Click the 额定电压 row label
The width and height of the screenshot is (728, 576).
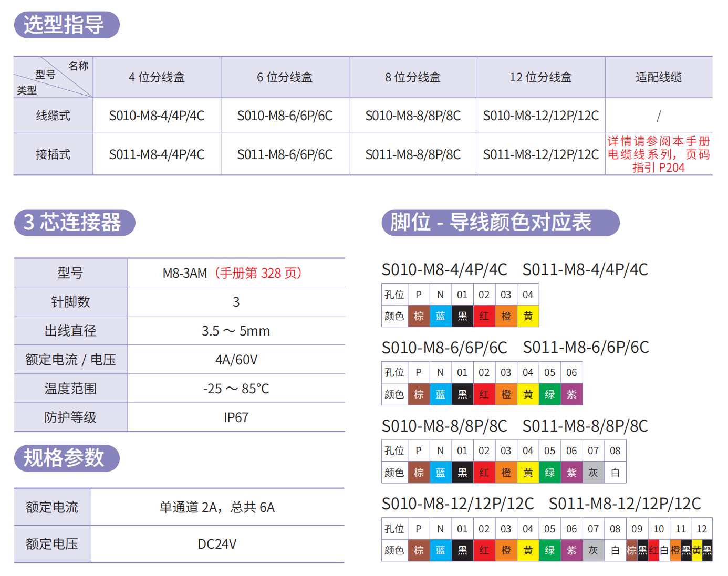tap(52, 544)
